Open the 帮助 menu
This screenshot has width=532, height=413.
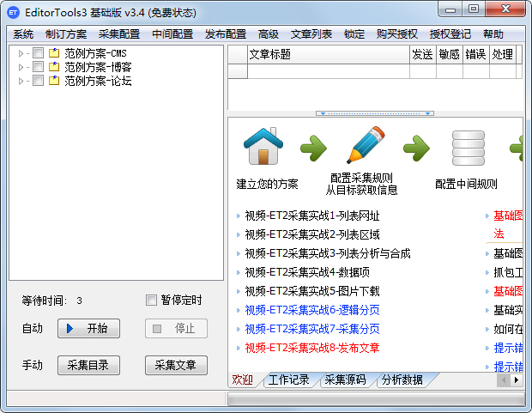click(x=493, y=34)
